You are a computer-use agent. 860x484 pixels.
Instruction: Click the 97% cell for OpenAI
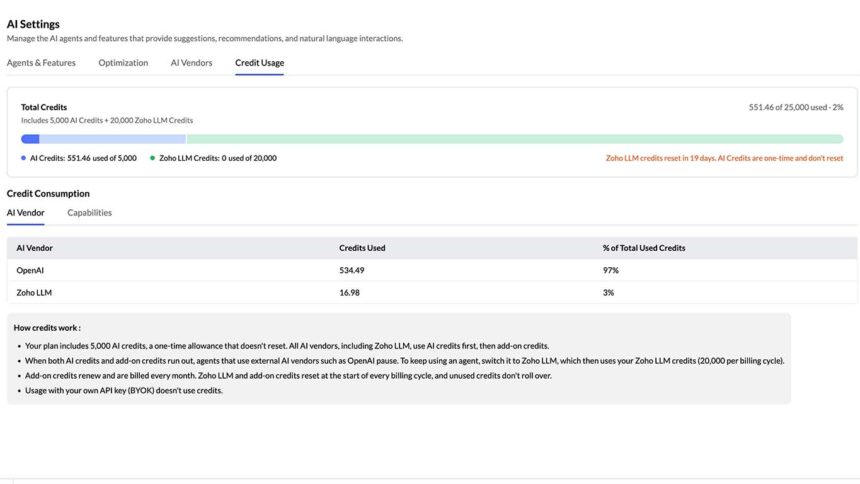[610, 270]
